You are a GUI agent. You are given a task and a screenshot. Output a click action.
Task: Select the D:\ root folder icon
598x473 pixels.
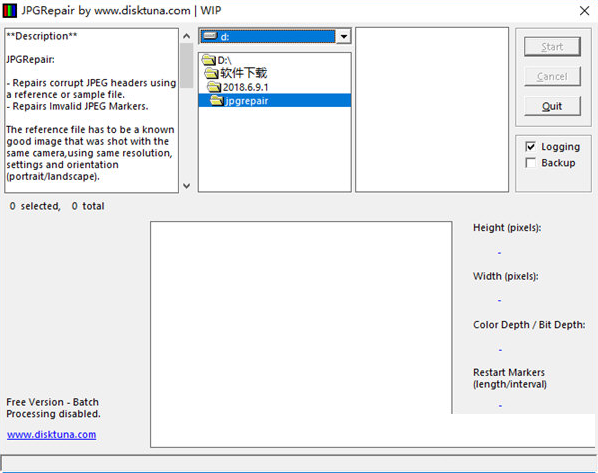[209, 60]
